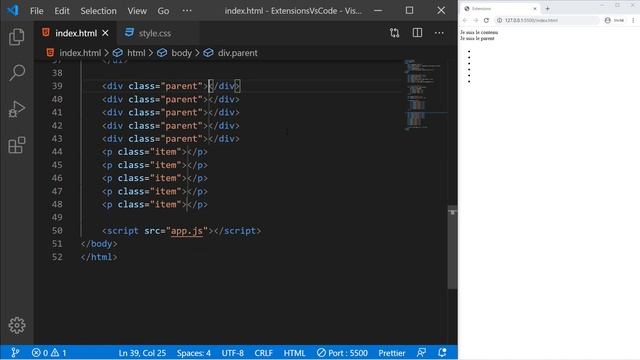Reload the page in the browser window
This screenshot has height=360, width=640.
(486, 20)
